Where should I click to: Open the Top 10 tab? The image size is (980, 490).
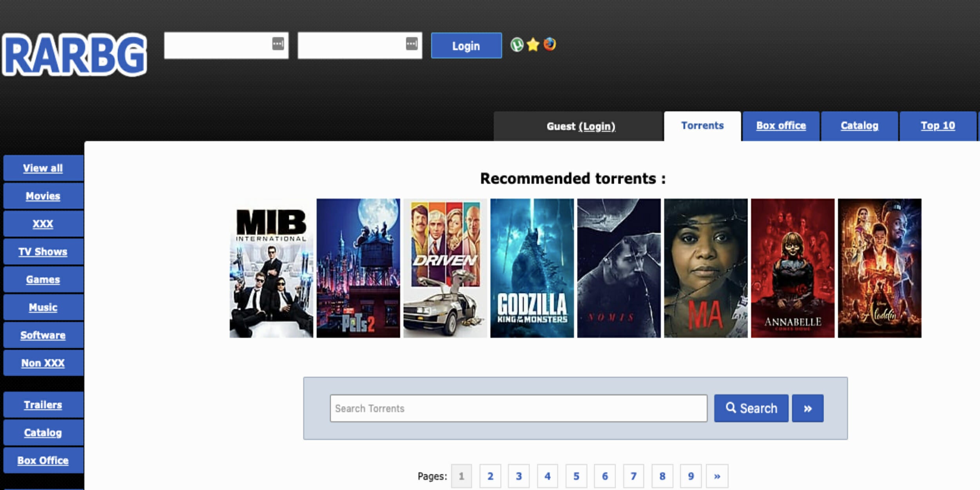click(x=938, y=126)
